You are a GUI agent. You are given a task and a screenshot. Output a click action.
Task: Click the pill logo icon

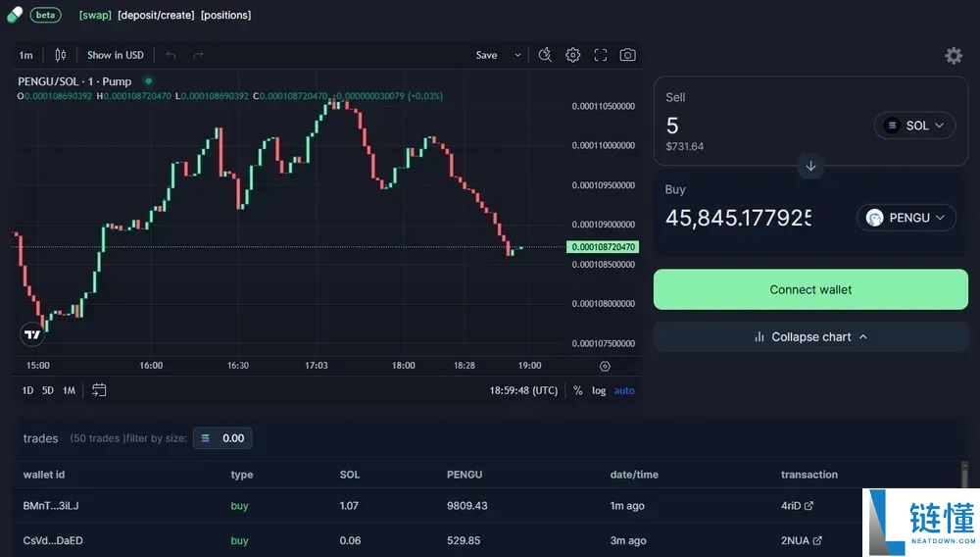[x=15, y=15]
